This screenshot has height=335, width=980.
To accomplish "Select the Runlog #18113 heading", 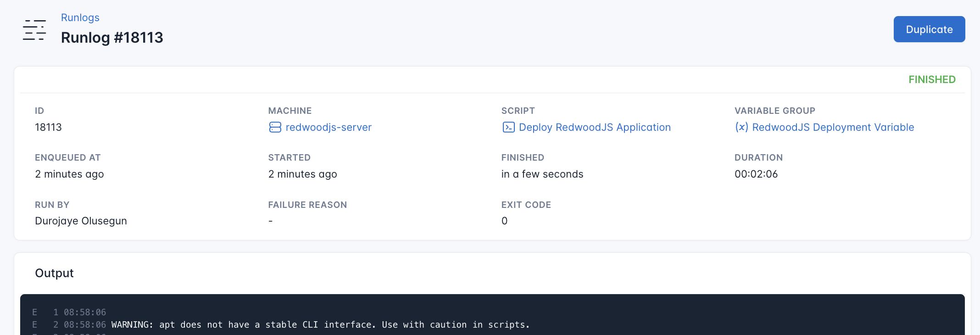I will coord(112,38).
